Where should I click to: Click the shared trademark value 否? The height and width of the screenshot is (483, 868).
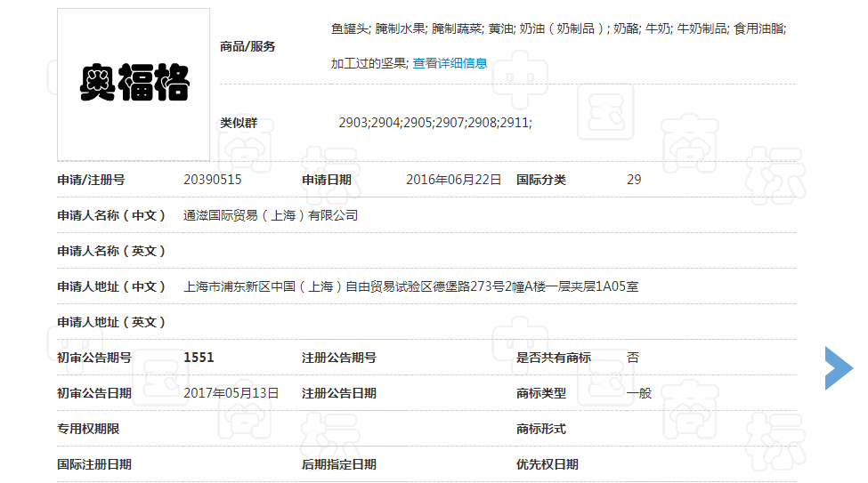click(633, 358)
